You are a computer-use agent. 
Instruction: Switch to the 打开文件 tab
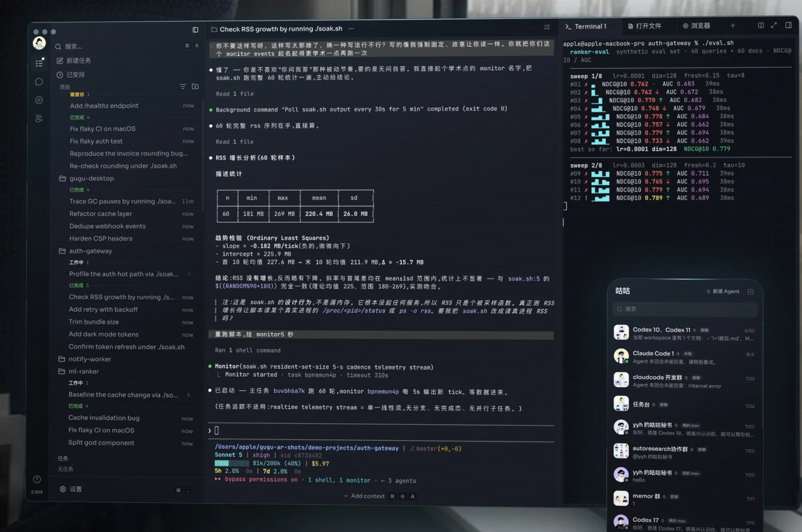point(645,26)
